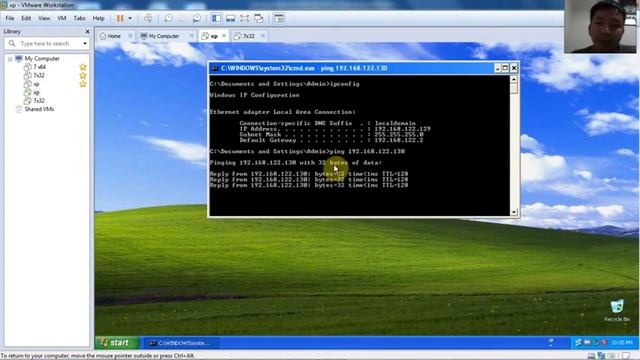The image size is (640, 360).
Task: Close the Library panel
Action: 87,31
